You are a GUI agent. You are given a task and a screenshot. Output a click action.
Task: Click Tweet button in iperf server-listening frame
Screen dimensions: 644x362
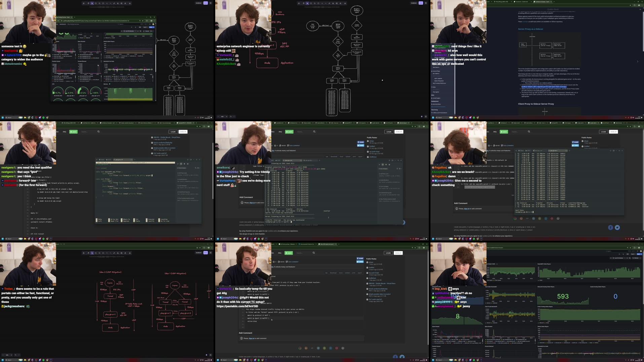(x=361, y=145)
